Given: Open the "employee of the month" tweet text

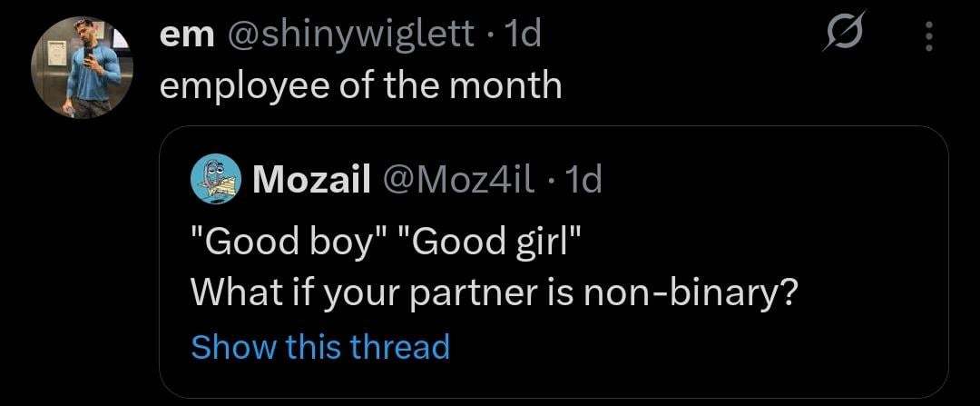Looking at the screenshot, I should [x=360, y=85].
